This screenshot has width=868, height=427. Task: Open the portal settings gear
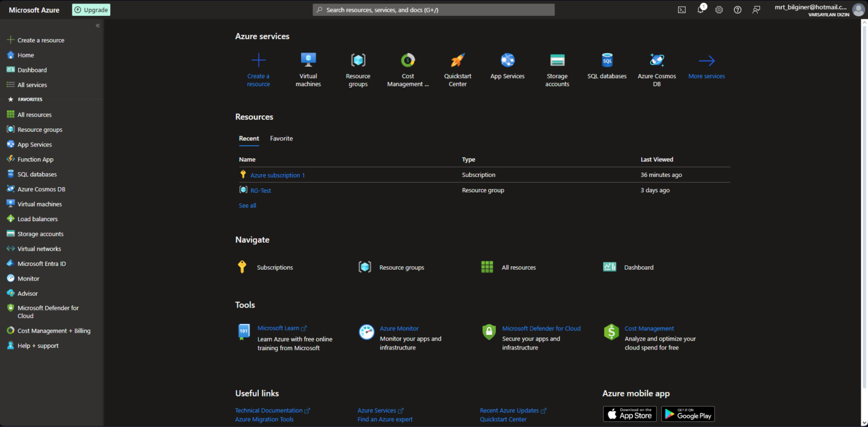click(719, 10)
